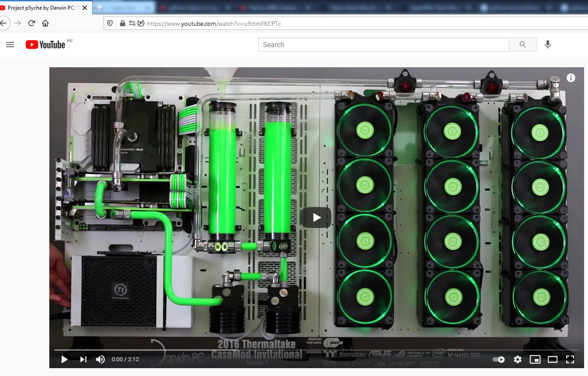Click the 0:00 / 2:12 time display
Viewport: 588px width, 376px height.
[x=125, y=359]
